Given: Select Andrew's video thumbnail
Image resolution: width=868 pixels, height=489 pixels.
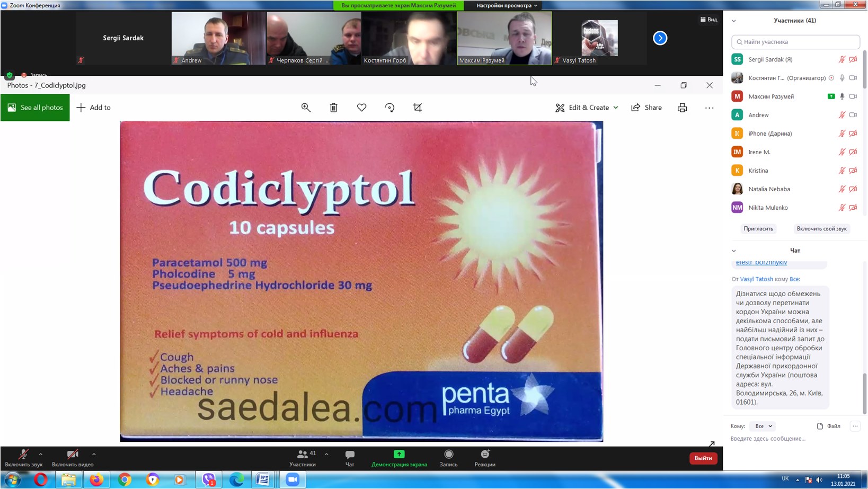Looking at the screenshot, I should 218,38.
